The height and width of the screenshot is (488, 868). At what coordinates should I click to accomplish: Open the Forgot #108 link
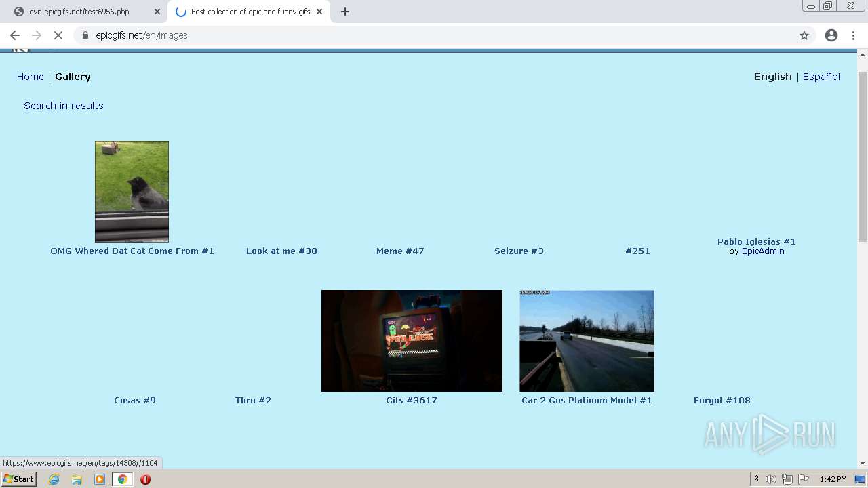[x=722, y=401]
